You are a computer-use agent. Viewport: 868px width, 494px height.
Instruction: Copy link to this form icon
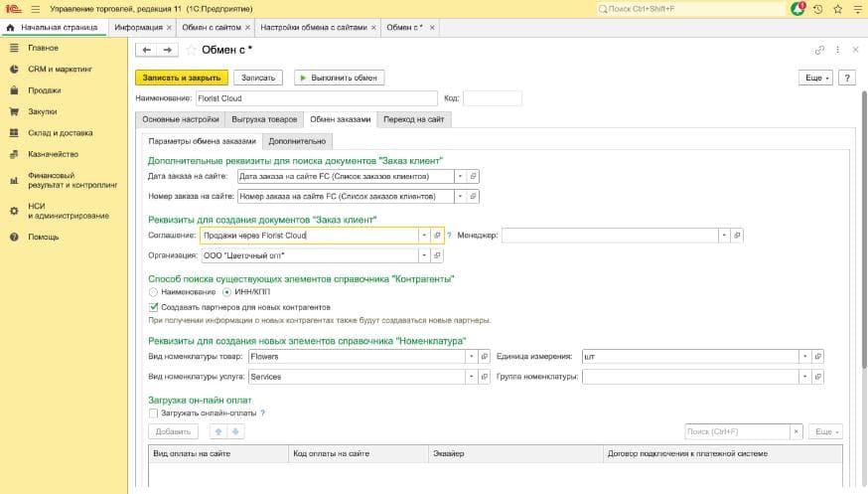click(x=820, y=50)
